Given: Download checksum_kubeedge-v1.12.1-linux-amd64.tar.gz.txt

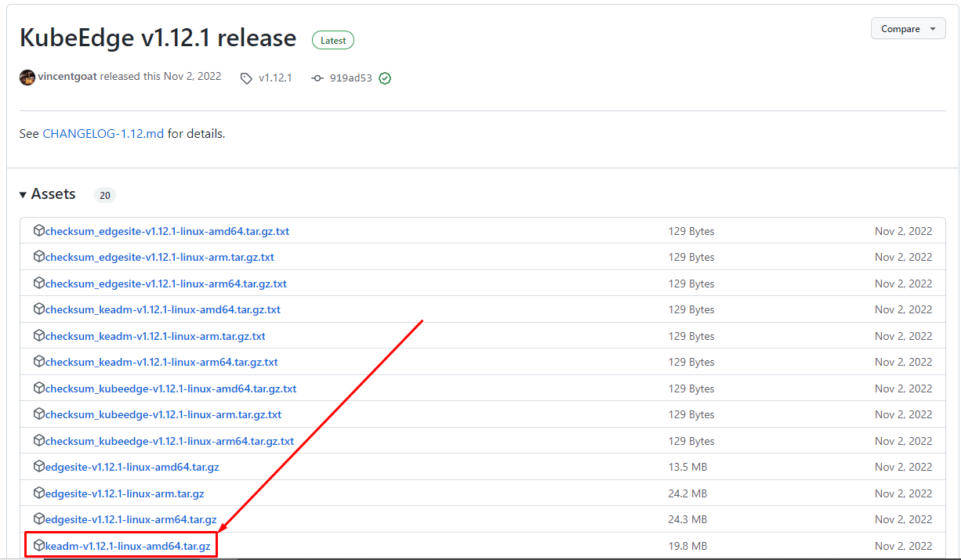Looking at the screenshot, I should pyautogui.click(x=171, y=388).
